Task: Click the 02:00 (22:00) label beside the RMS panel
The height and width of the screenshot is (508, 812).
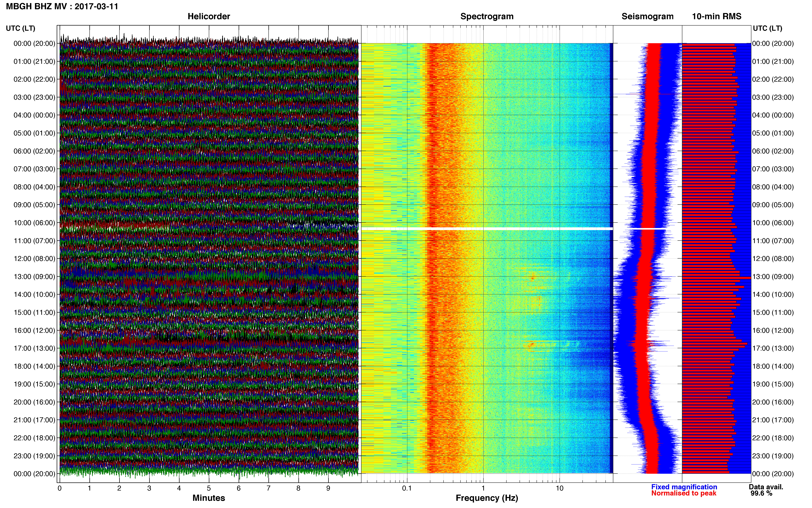Action: (x=773, y=79)
